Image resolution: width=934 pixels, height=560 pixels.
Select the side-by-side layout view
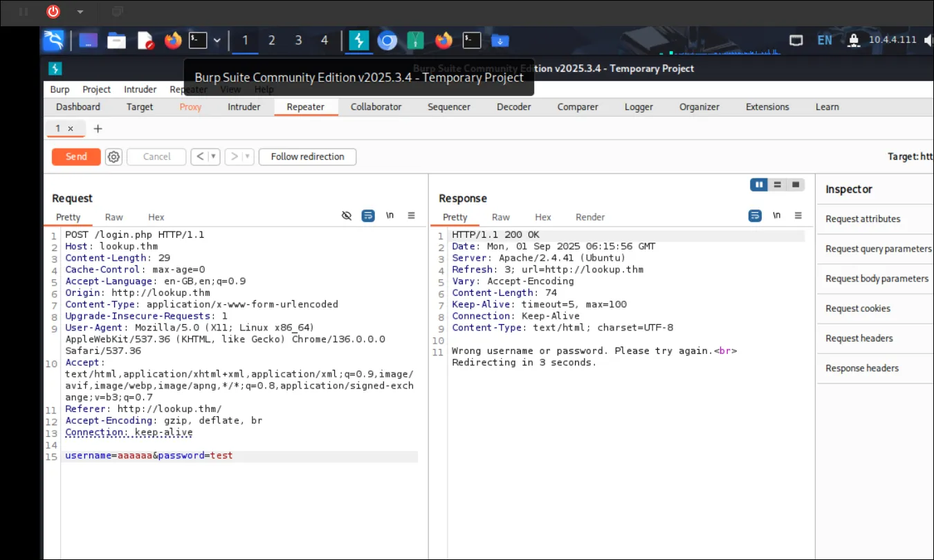pos(760,185)
